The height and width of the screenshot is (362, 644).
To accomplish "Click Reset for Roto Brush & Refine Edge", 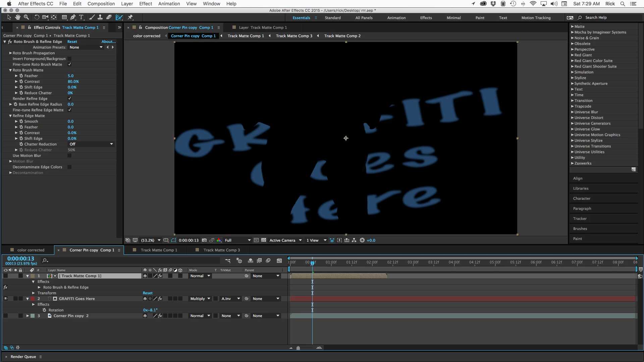I will coord(72,42).
